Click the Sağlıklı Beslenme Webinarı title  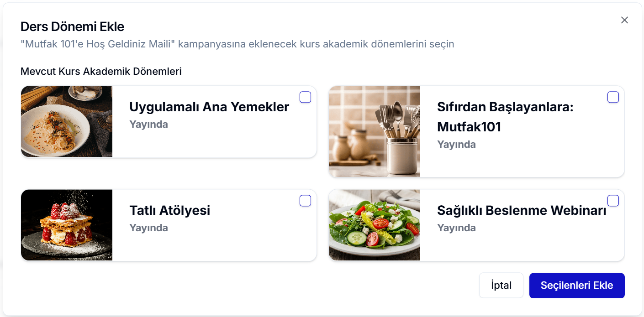coord(522,210)
